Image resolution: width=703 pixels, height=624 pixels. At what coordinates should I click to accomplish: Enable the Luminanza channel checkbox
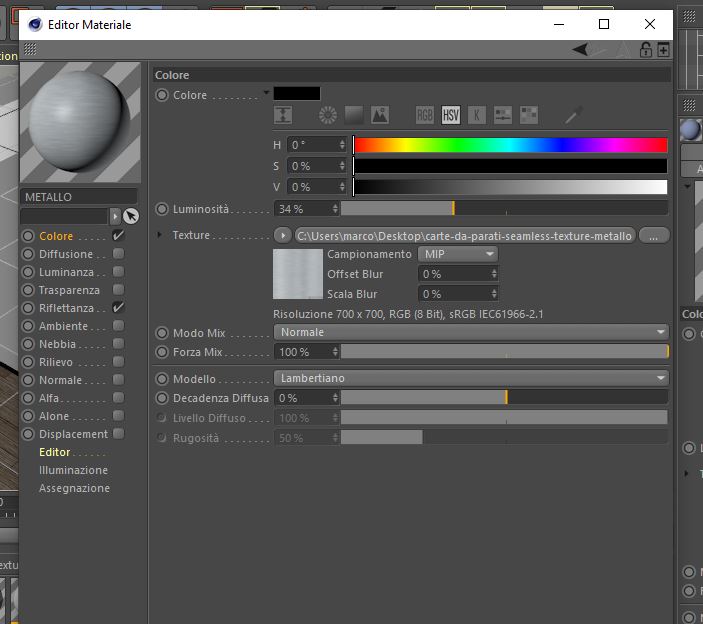click(x=118, y=272)
